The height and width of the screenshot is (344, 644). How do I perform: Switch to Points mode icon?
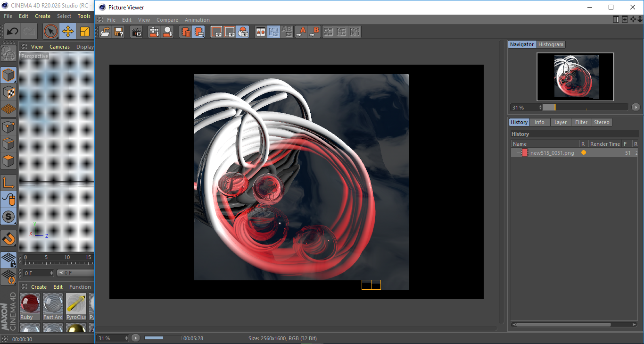(x=8, y=126)
